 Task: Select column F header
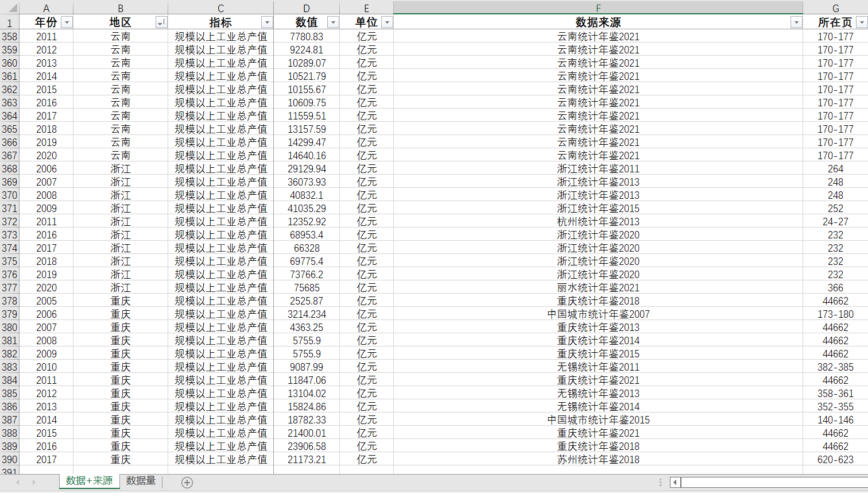pyautogui.click(x=598, y=8)
